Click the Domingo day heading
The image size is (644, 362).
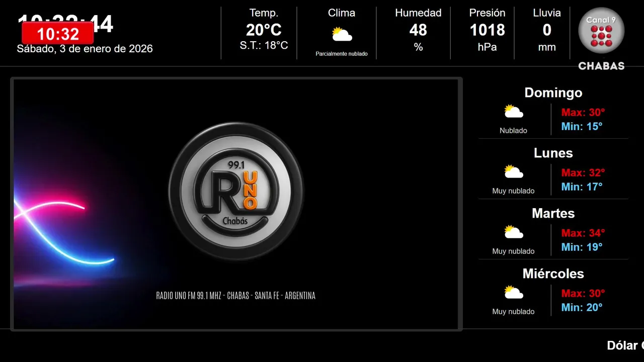click(x=553, y=93)
